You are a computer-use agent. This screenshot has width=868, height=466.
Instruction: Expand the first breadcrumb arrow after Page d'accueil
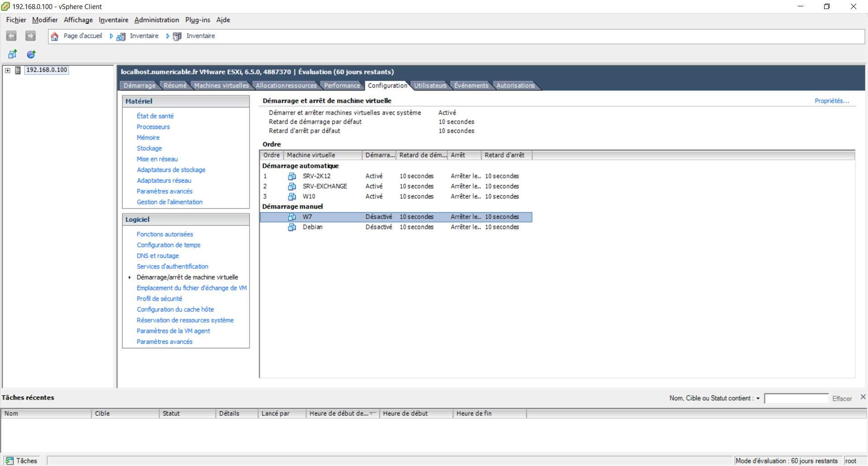coord(111,36)
